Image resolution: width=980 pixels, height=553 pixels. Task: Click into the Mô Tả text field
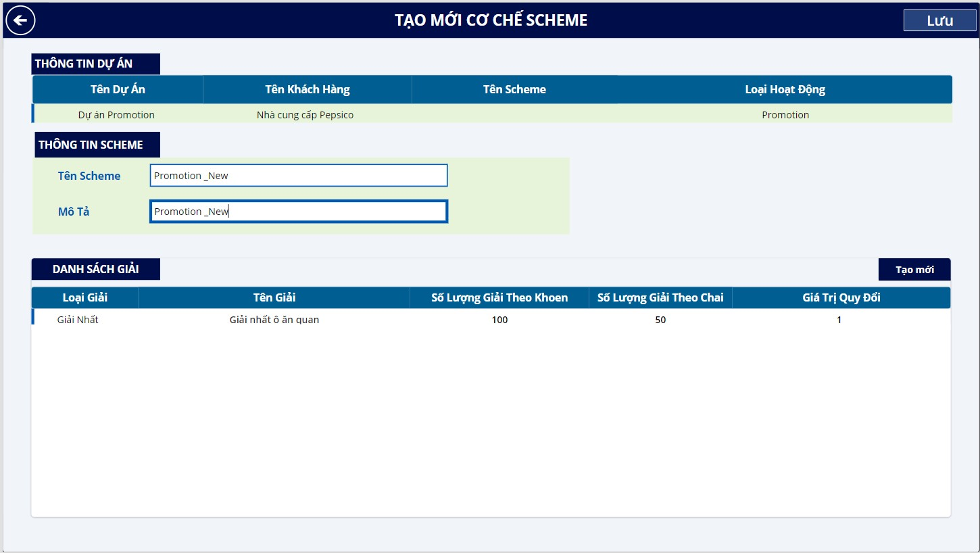click(x=298, y=212)
